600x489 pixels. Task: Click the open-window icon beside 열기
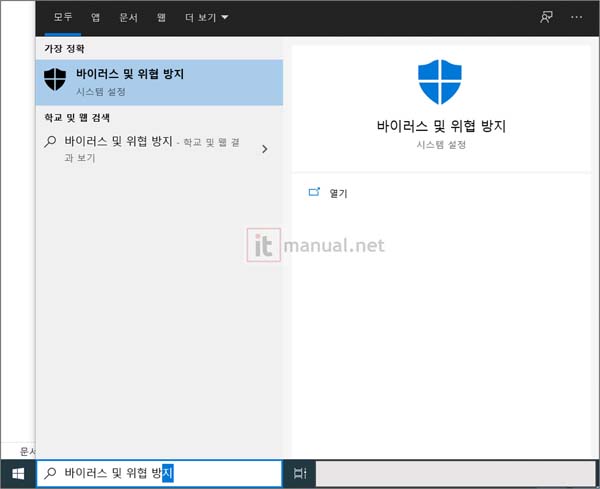[x=314, y=192]
